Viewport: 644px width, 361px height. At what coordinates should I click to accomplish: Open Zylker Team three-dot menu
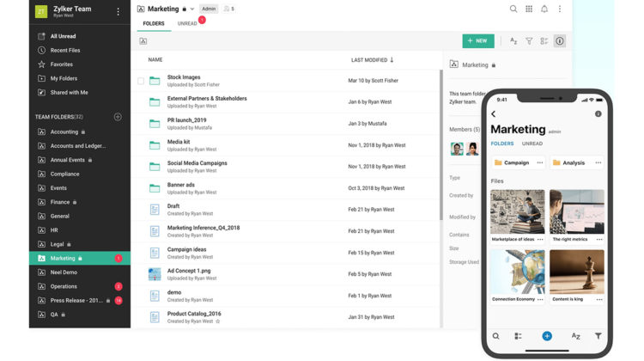(x=118, y=12)
